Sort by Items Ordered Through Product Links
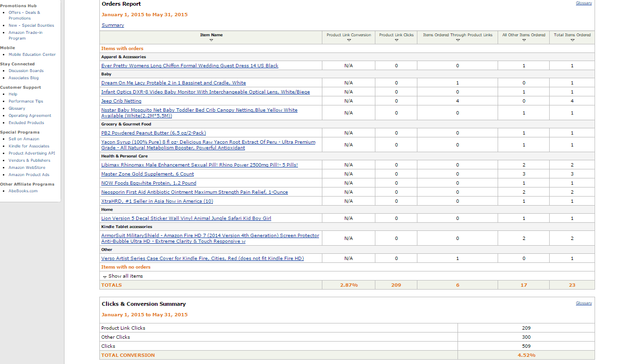The width and height of the screenshot is (628, 364). (458, 41)
